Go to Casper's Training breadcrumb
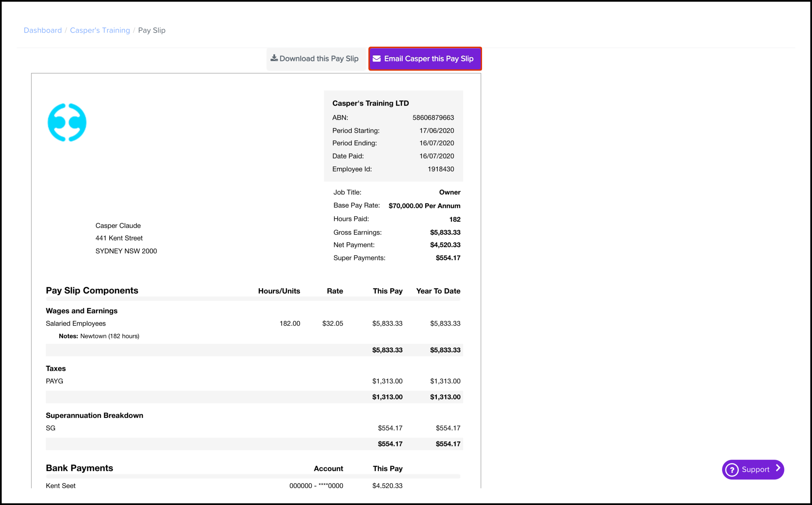This screenshot has width=812, height=505. 100,30
